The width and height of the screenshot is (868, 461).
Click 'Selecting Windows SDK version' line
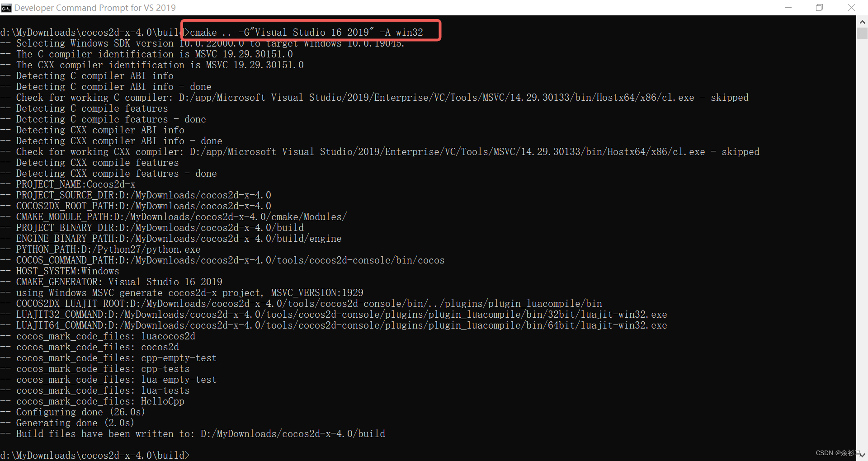202,43
